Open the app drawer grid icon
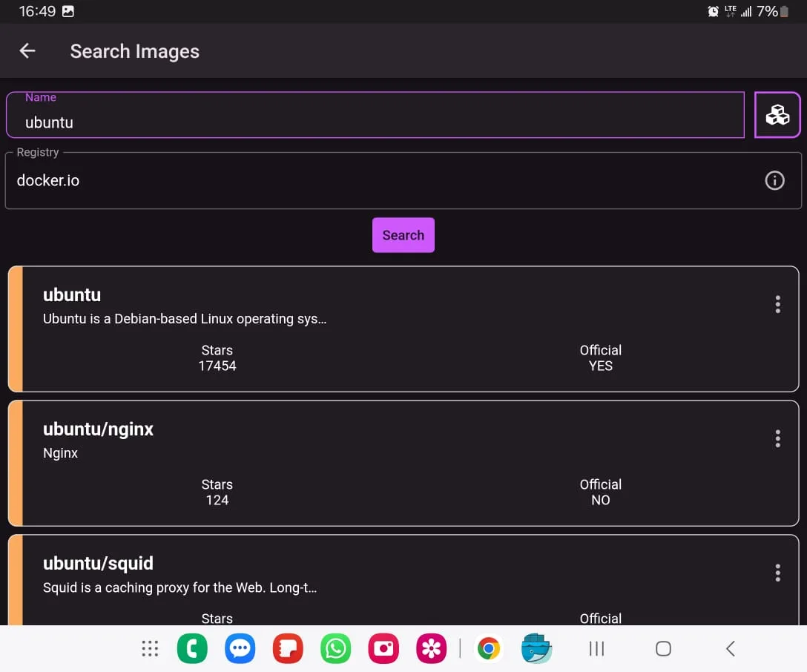807x672 pixels. 150,648
